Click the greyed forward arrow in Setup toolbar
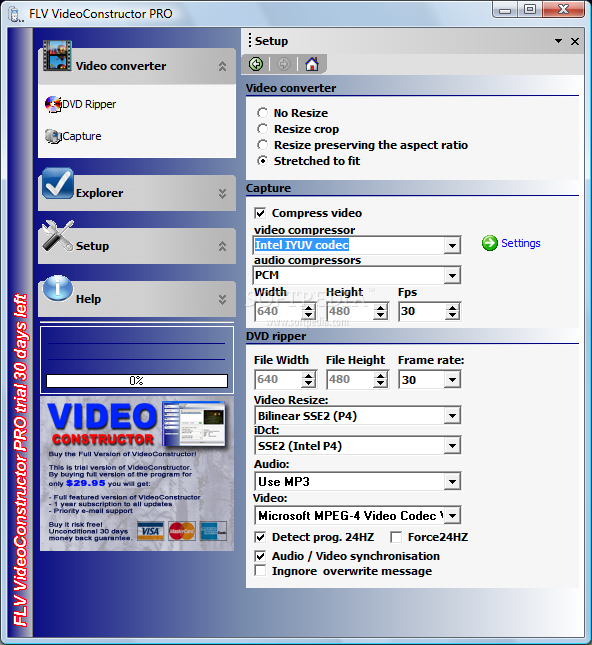The image size is (592, 645). coord(283,64)
